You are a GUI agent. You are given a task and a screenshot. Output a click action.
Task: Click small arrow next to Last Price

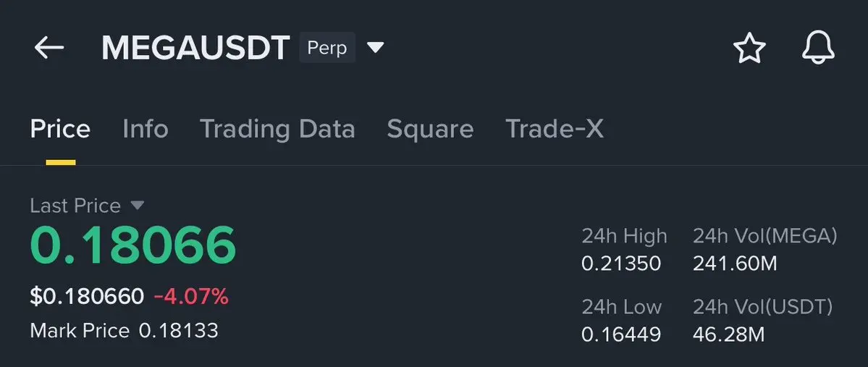(x=138, y=206)
